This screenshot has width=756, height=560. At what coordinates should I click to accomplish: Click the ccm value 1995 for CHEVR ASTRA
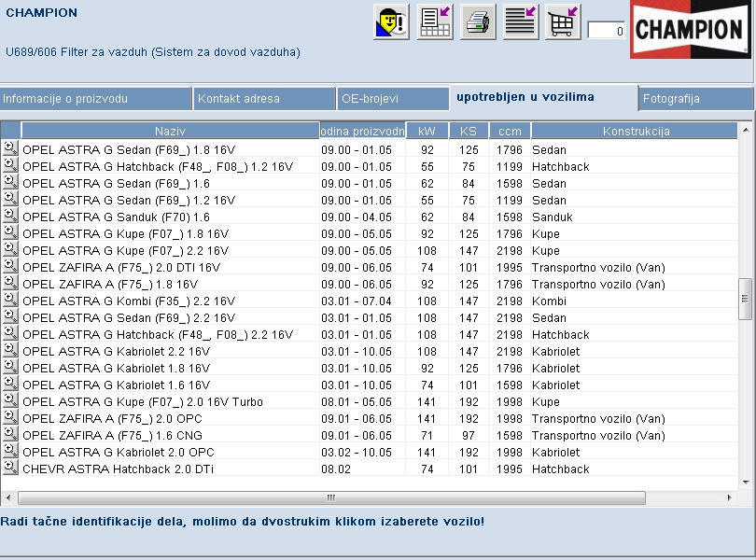pyautogui.click(x=510, y=469)
